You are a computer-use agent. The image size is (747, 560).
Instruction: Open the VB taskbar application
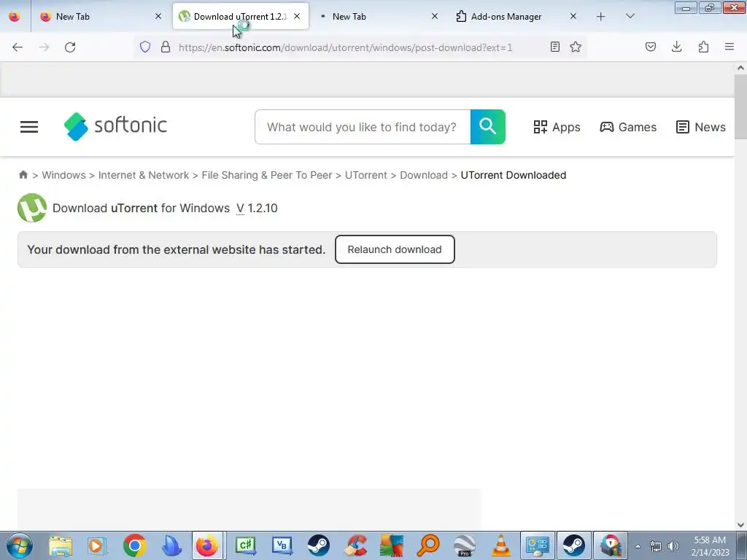pos(282,545)
